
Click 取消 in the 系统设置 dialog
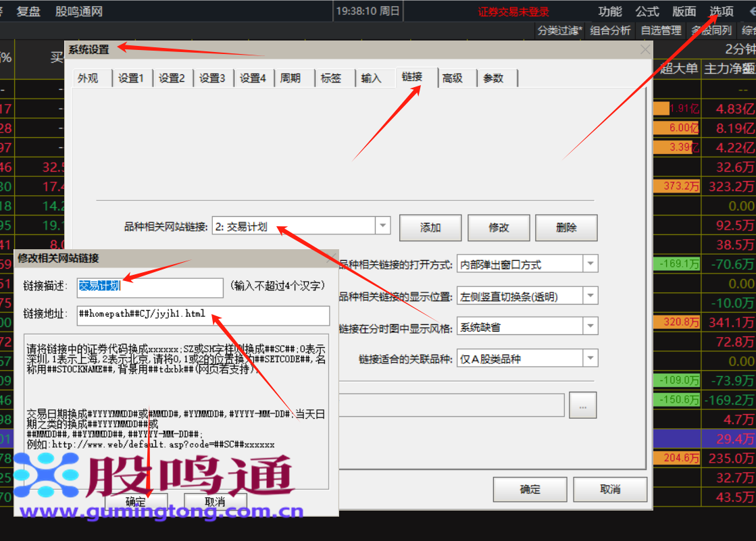click(609, 489)
